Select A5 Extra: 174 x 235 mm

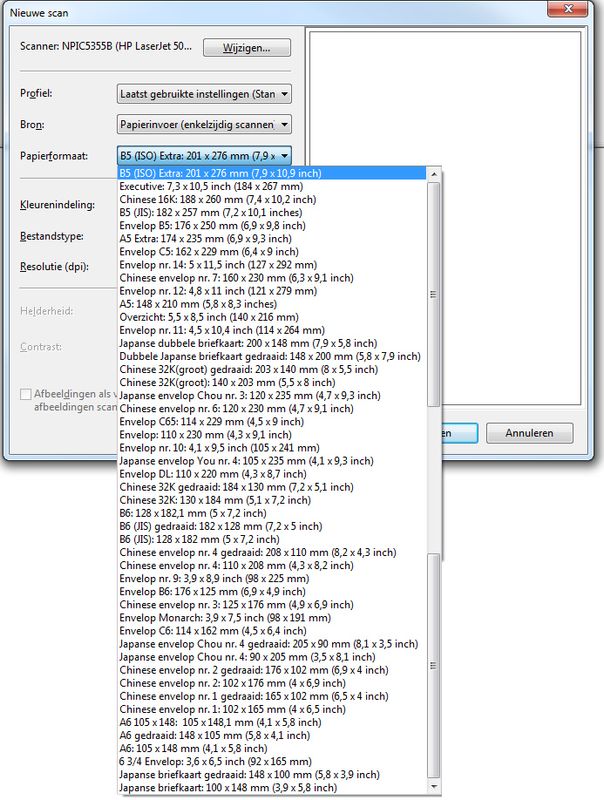[272, 238]
